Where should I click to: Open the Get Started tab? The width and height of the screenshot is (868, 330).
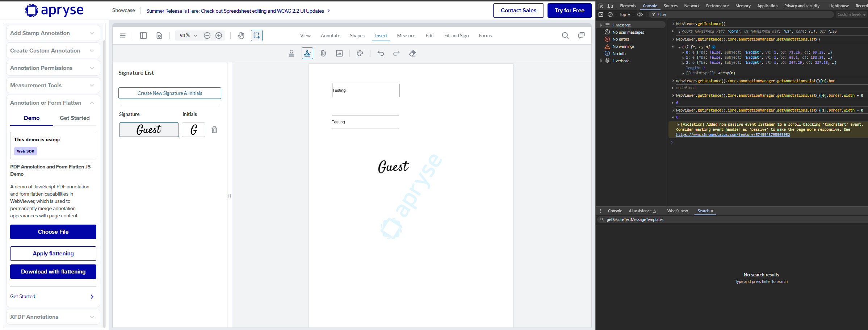pyautogui.click(x=75, y=118)
